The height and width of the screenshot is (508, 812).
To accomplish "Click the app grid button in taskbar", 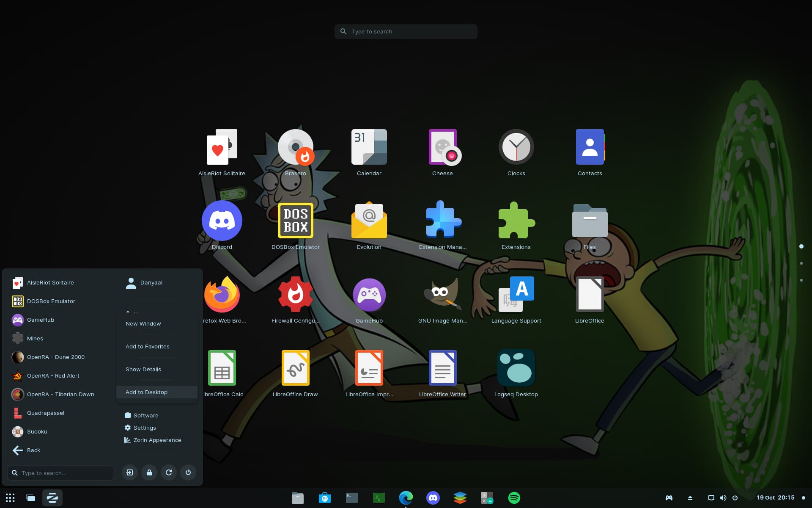I will point(10,498).
